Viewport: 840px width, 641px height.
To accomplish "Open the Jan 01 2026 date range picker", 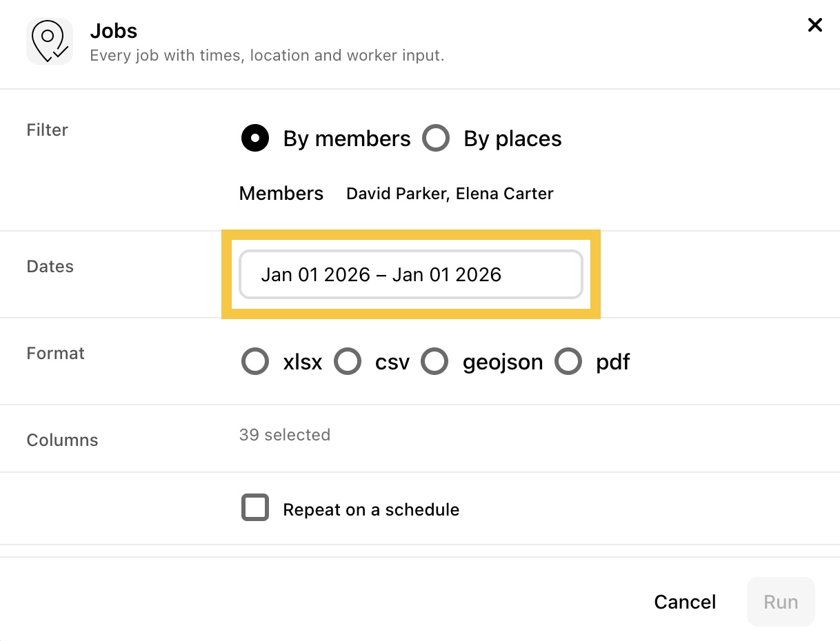I will click(411, 274).
